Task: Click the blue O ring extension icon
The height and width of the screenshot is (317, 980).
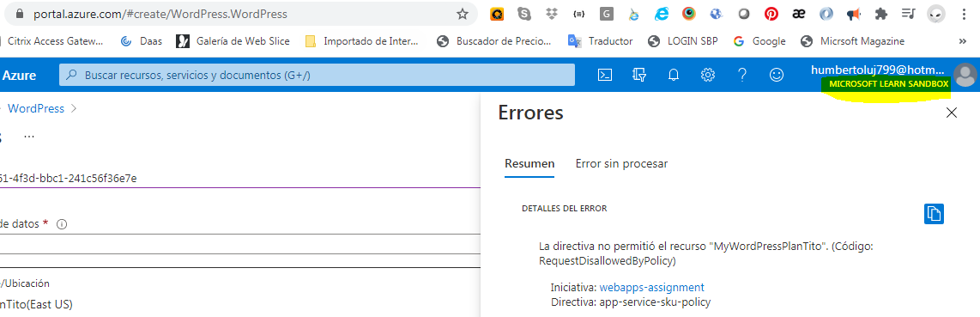Action: click(826, 14)
